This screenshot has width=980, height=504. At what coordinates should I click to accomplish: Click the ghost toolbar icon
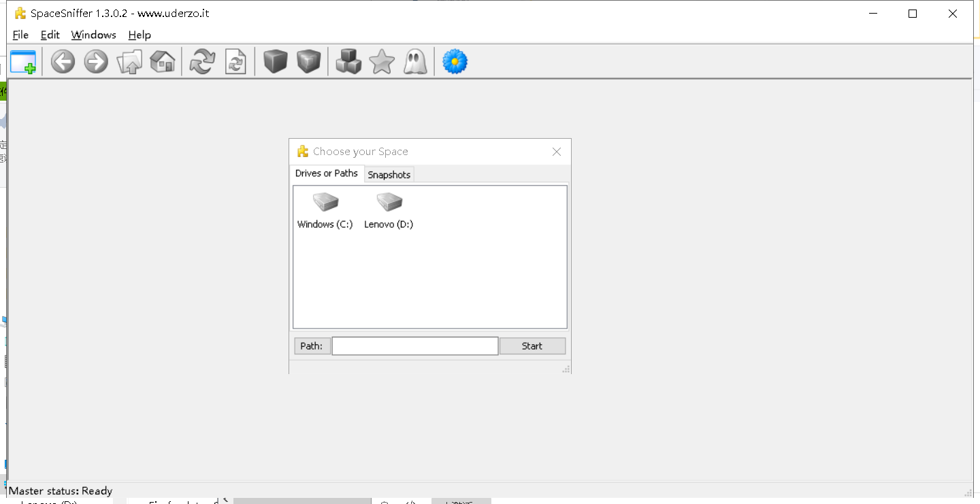pyautogui.click(x=415, y=62)
